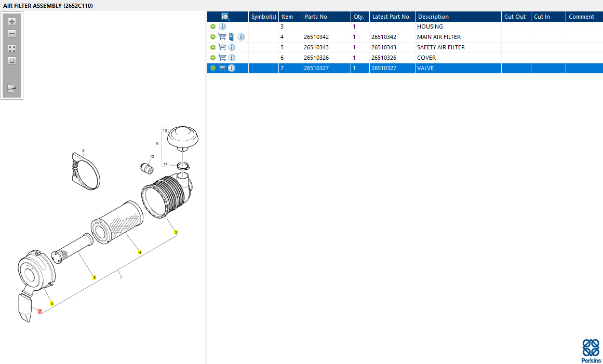Sort by Parts No. column header
Viewport: 603px width, 364px height.
(326, 17)
